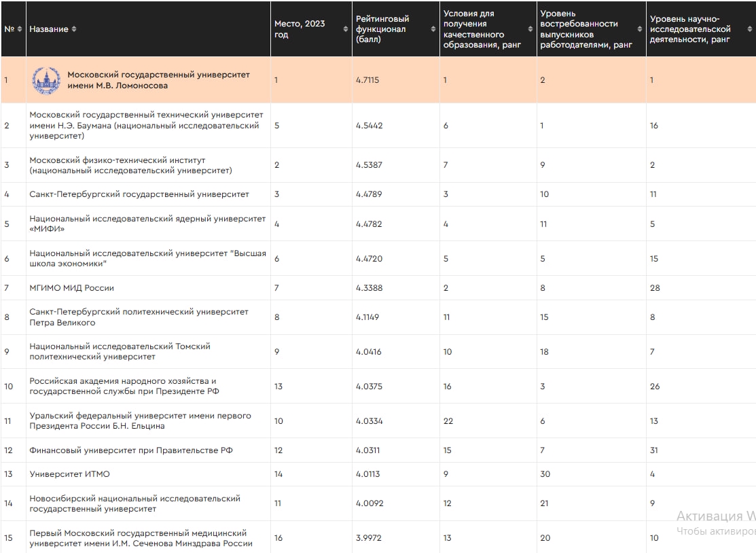Click research rank 31 in Финансовый университет row
The height and width of the screenshot is (553, 756).
[654, 450]
